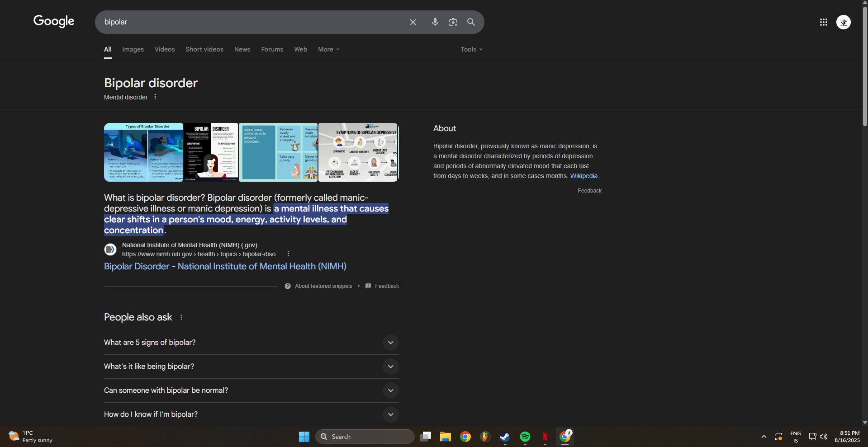The height and width of the screenshot is (447, 868).
Task: Open Task View in the taskbar
Action: (425, 437)
